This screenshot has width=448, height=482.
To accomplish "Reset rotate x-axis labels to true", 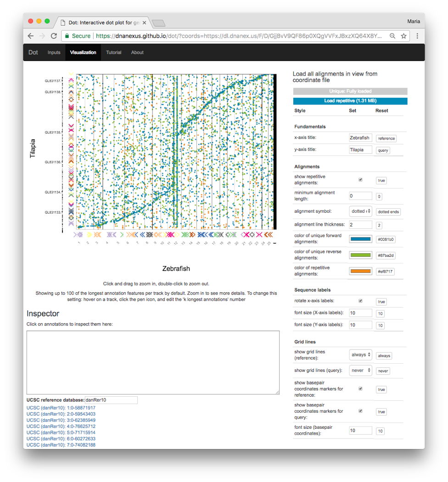I will pos(381,302).
